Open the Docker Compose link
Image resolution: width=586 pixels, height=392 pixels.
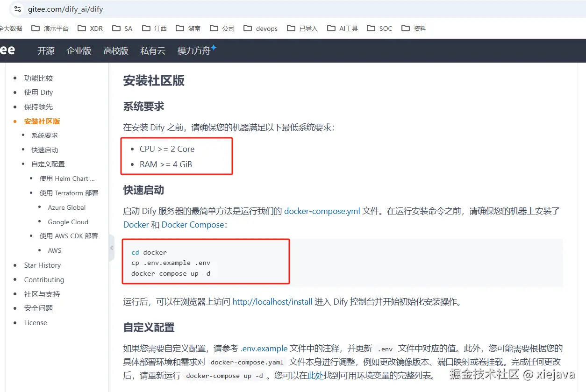click(193, 225)
